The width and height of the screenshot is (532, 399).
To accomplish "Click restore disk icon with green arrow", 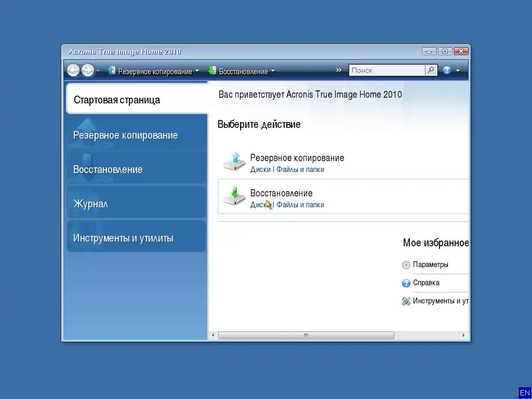I will click(234, 196).
